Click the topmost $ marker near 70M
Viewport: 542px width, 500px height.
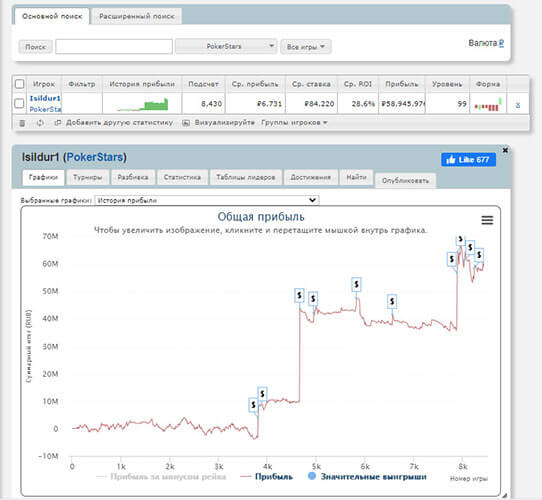click(460, 240)
